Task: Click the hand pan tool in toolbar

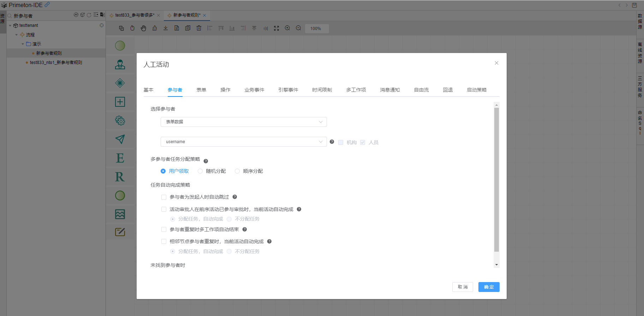Action: click(143, 28)
